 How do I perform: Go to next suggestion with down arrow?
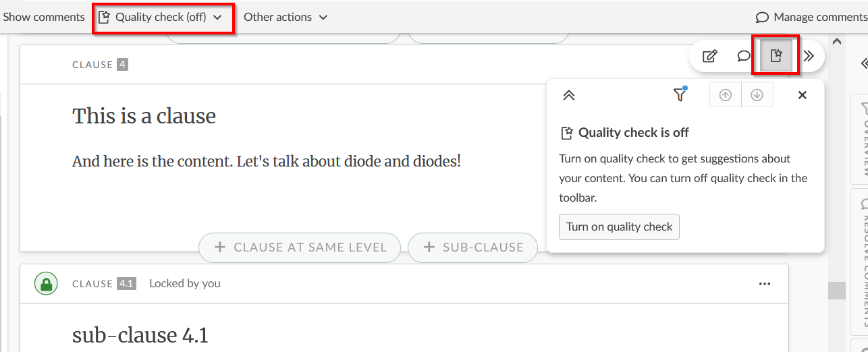coord(757,95)
